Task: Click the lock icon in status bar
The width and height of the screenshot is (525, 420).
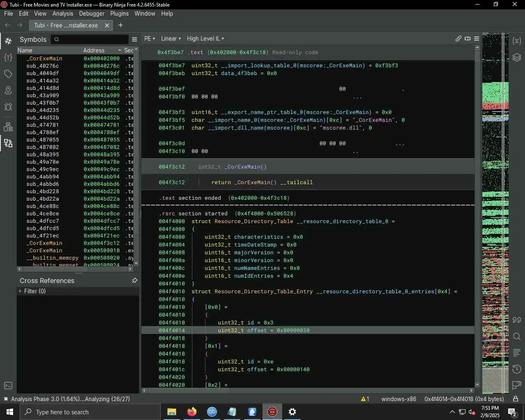Action: tap(516, 399)
